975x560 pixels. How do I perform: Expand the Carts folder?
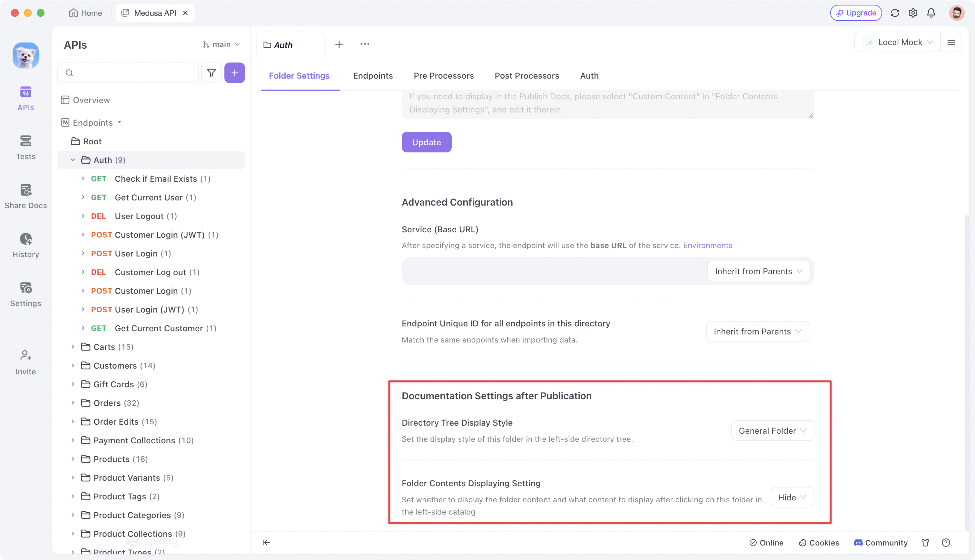pos(73,347)
